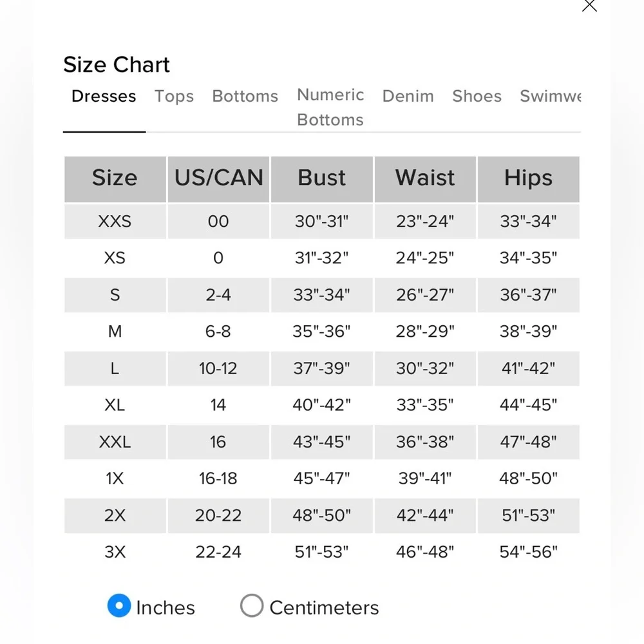Image resolution: width=644 pixels, height=644 pixels.
Task: Open the Bottoms tab
Action: pyautogui.click(x=245, y=96)
